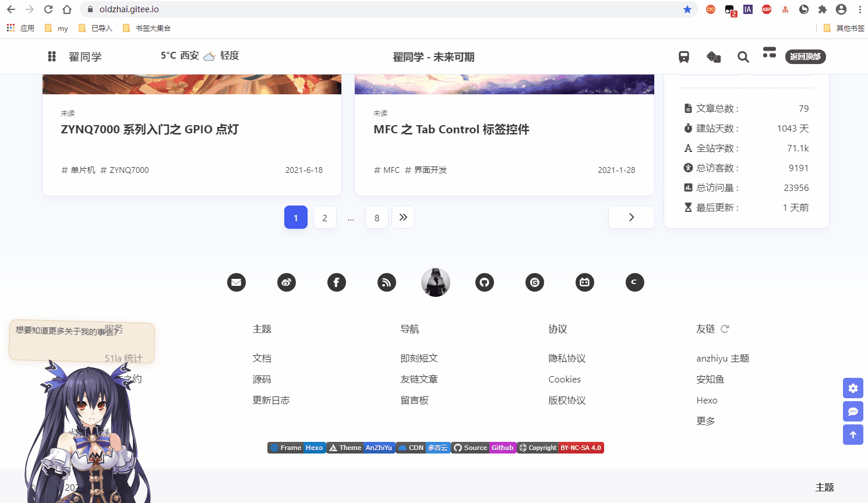Click the ZYNQ7000 tag
Viewport: 868px width, 503px height.
tap(125, 170)
